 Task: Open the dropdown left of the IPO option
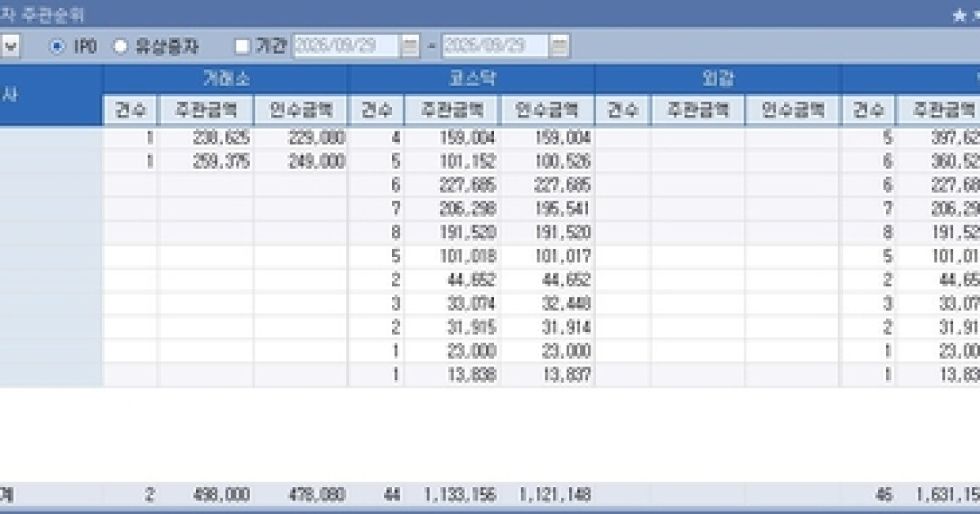(10, 47)
